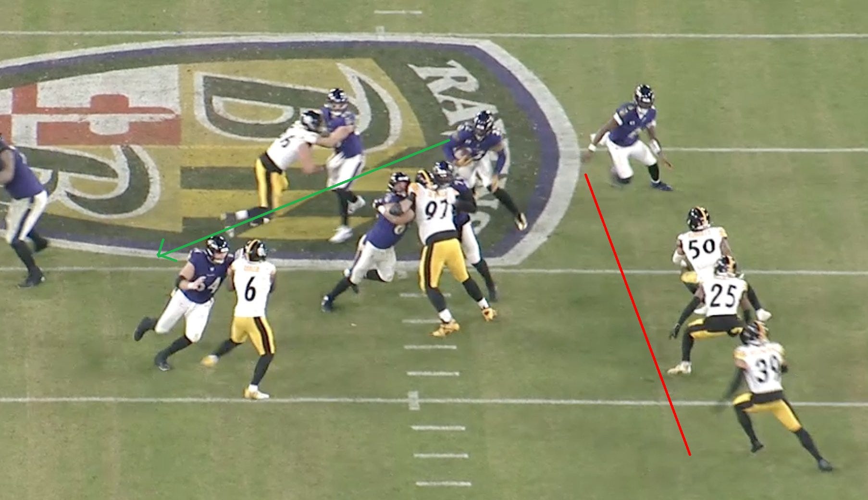Screen dimensions: 868x500
Task: Select Ravens lineman number 64
Action: 185,303
